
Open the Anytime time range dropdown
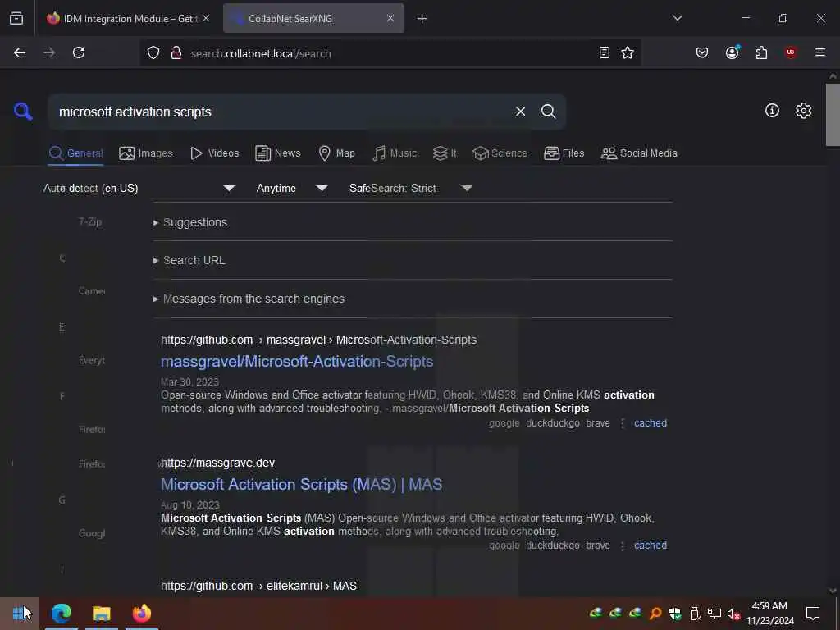coord(291,188)
